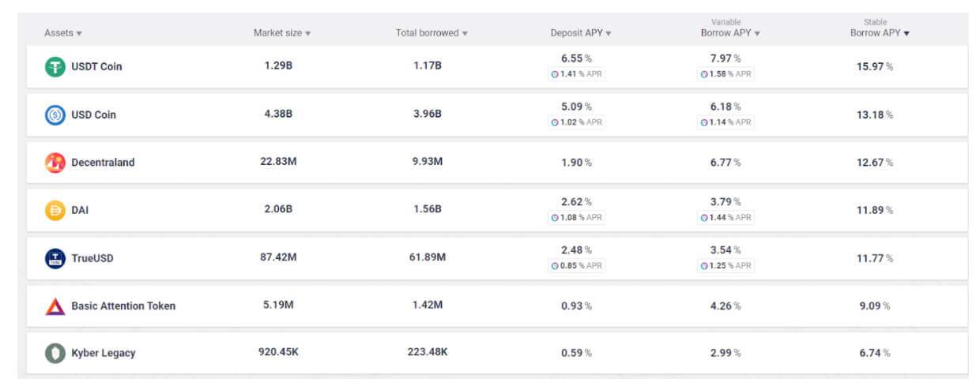The width and height of the screenshot is (980, 390).
Task: Click TrueUSD total borrowed 61.89M
Action: [427, 257]
